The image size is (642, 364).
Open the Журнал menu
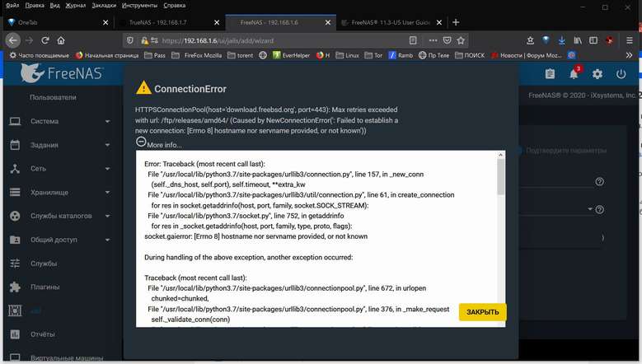(76, 5)
